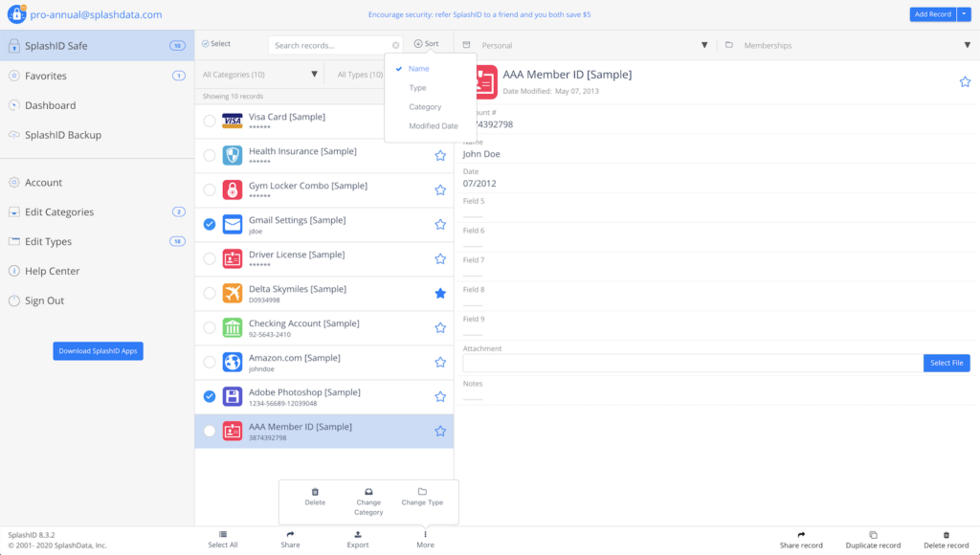
Task: Uncheck the Gmail Settings record checkbox
Action: 210,224
